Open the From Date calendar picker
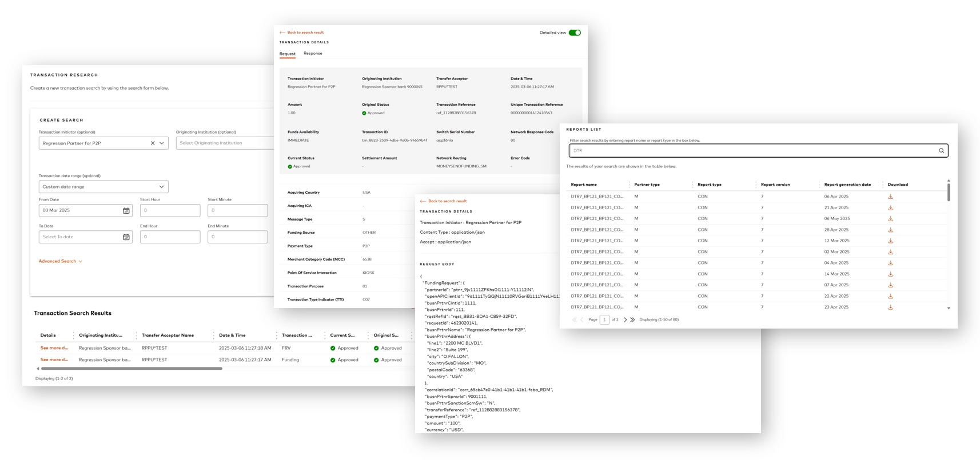The width and height of the screenshot is (980, 460). [x=126, y=210]
